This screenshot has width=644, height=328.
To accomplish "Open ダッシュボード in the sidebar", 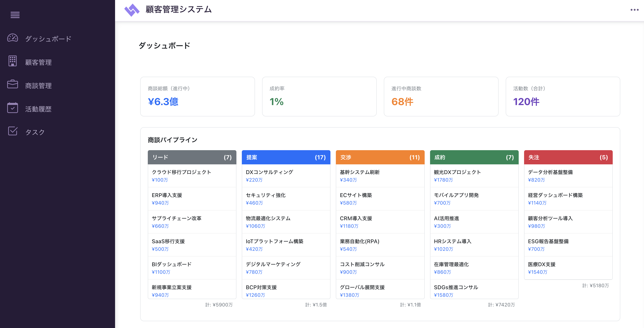I will tap(48, 39).
